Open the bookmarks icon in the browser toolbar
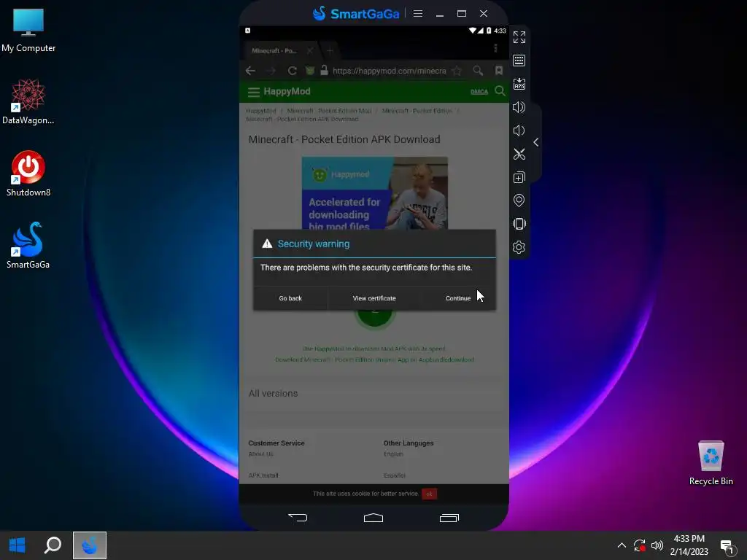This screenshot has height=560, width=747. (499, 71)
